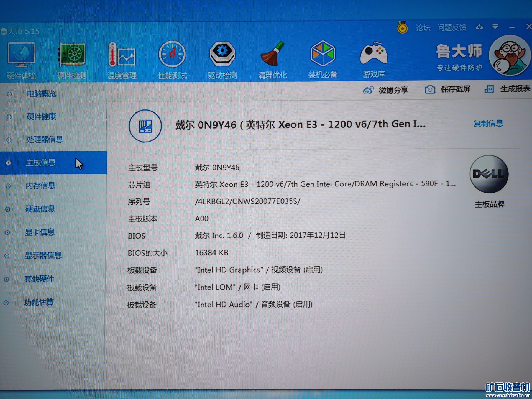The image size is (532, 399).
Task: Select 内存信息 radio bullet in sidebar
Action: 8,186
